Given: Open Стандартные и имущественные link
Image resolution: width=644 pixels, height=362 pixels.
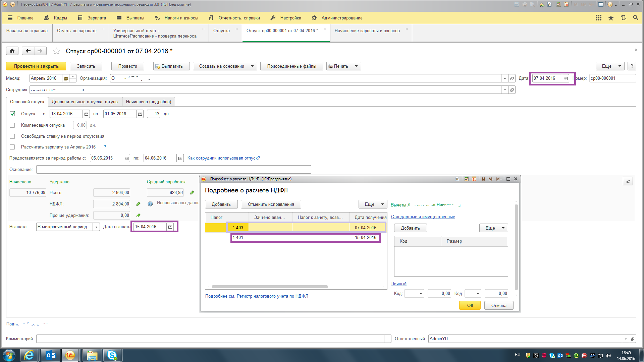Looking at the screenshot, I should point(423,217).
